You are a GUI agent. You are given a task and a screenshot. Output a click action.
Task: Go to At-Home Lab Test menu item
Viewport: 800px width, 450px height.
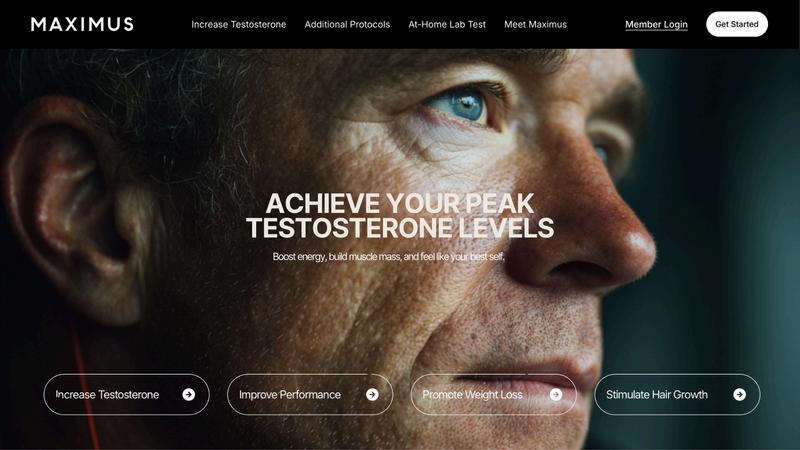click(447, 24)
